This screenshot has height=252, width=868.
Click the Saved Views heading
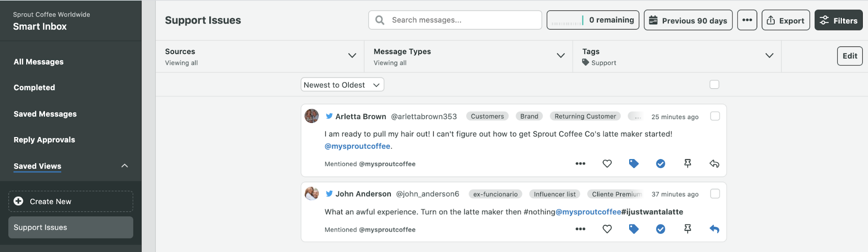(x=37, y=166)
